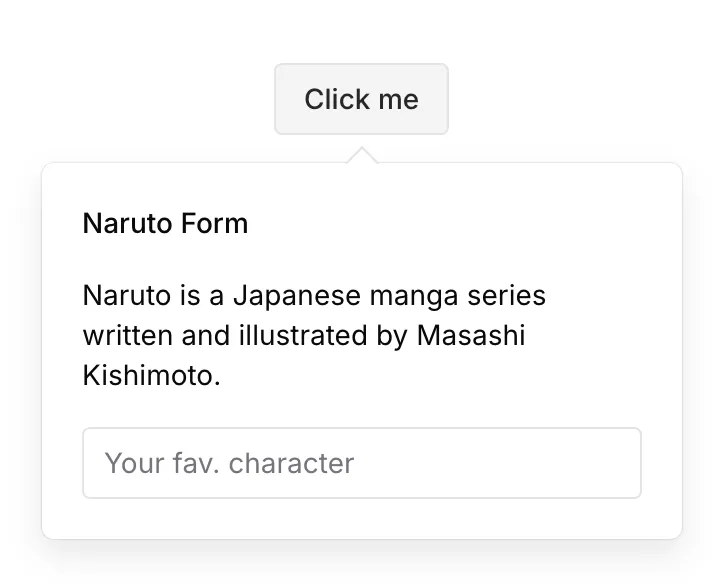
Task: Click the word "me" on the button
Action: pos(395,99)
